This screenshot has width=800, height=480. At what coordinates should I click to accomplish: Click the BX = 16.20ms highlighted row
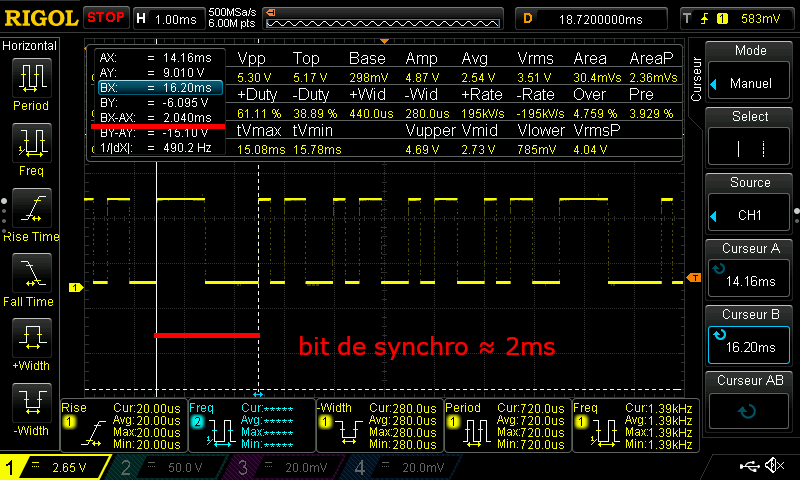pyautogui.click(x=161, y=88)
